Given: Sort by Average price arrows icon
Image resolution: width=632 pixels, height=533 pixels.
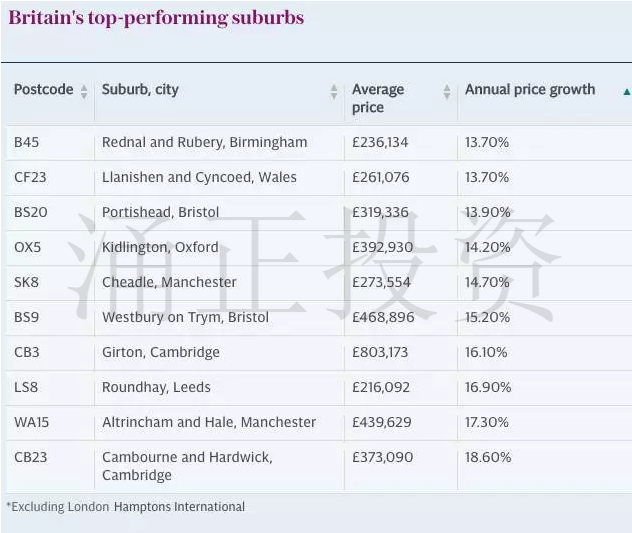Looking at the screenshot, I should 447,92.
